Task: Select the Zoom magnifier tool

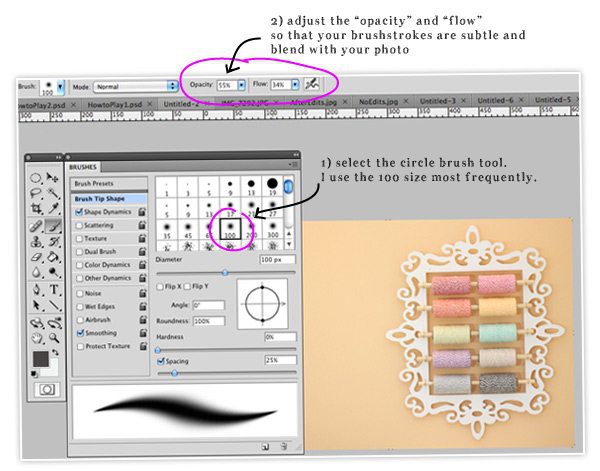Action: 54,339
